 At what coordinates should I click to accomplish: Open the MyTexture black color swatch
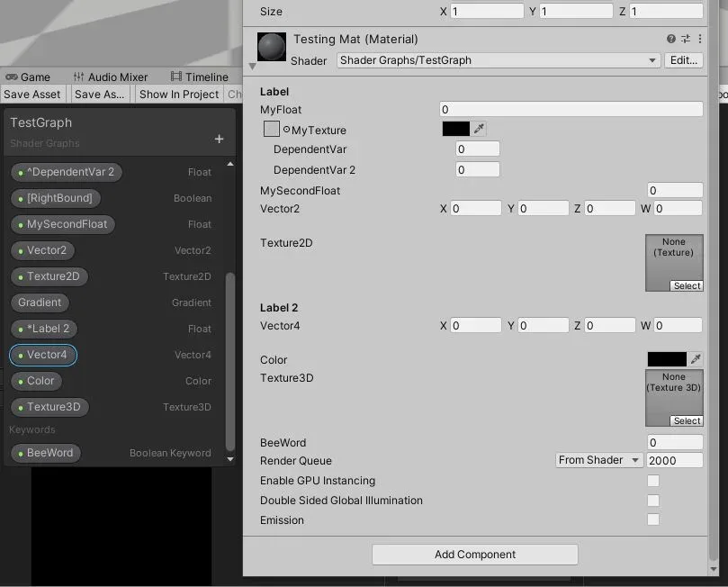pos(456,129)
